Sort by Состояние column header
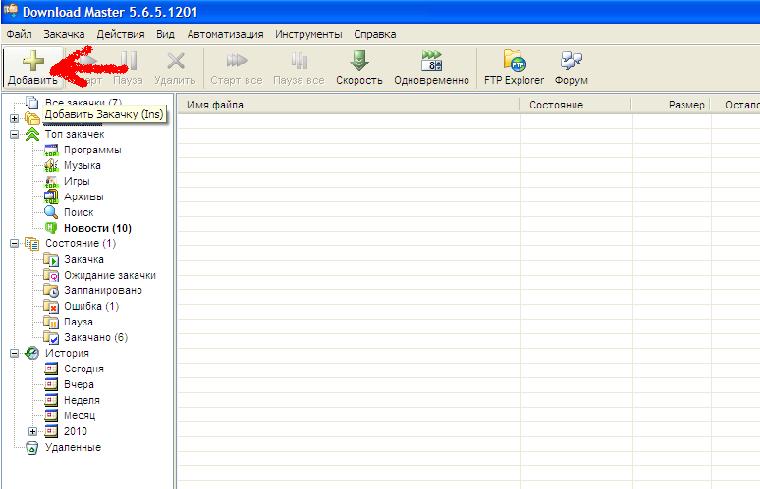 575,105
